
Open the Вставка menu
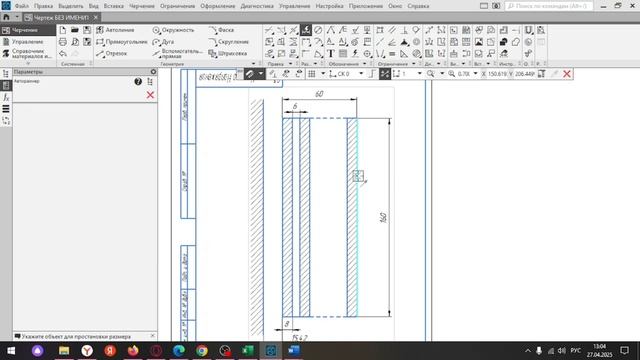(x=113, y=6)
